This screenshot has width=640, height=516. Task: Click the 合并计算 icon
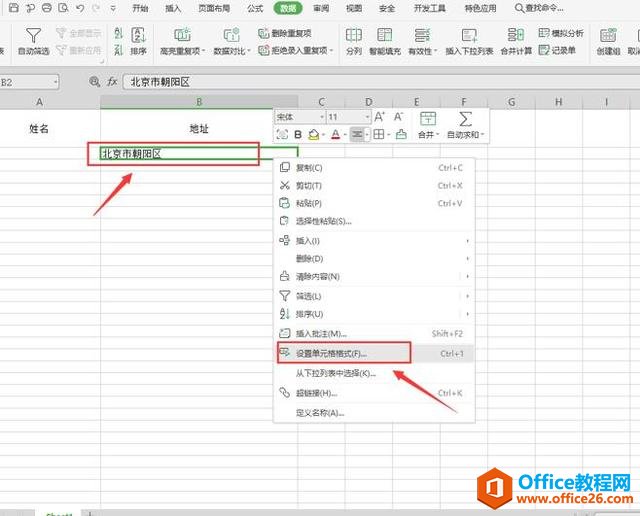tap(516, 36)
